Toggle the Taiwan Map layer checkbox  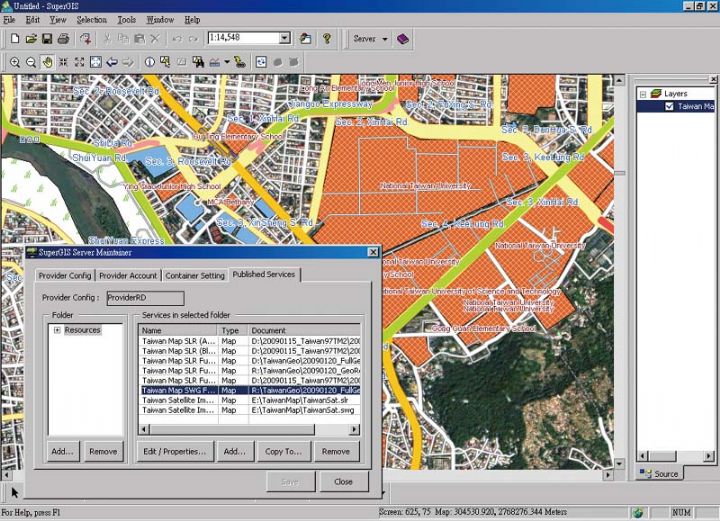click(x=669, y=106)
